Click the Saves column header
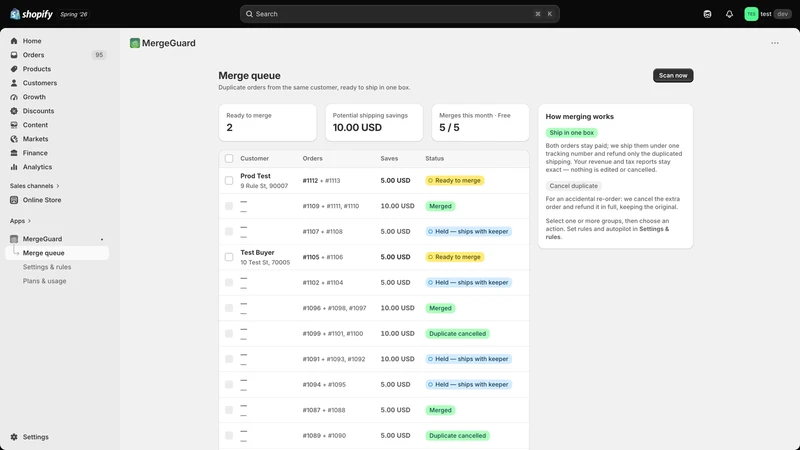Screen dimensions: 800x450 tap(389, 159)
